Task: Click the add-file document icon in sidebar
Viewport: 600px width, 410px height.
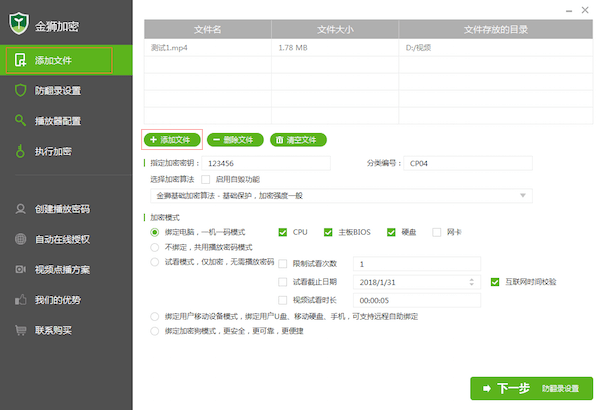Action: pyautogui.click(x=20, y=60)
